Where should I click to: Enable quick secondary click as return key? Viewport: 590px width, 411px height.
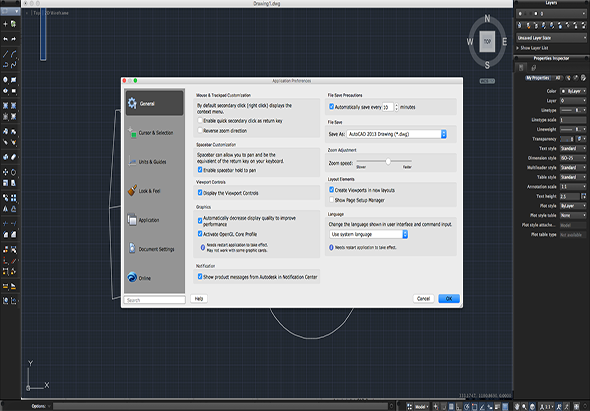pos(200,121)
